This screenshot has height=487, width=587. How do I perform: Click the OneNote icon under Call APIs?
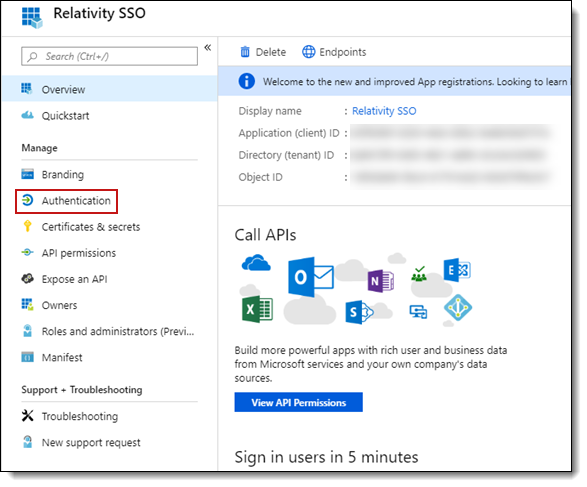(380, 281)
